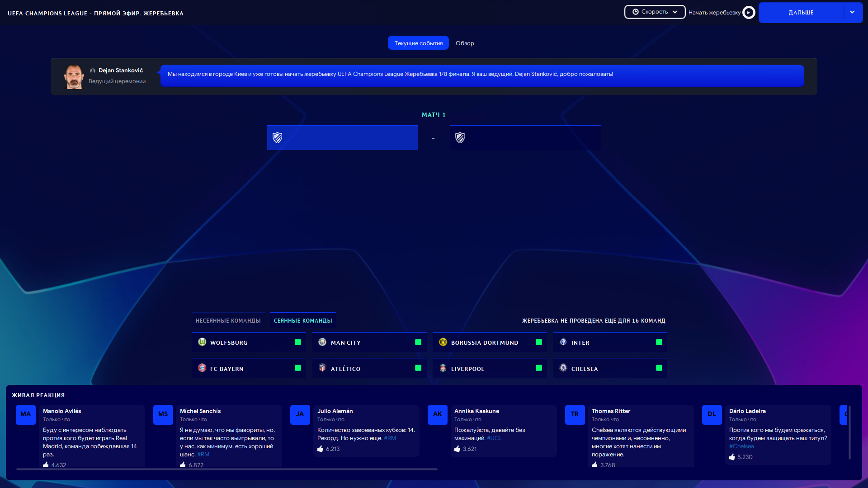Viewport: 868px width, 488px height.
Task: Like Manolo Avilés's post with 4.632 likes
Action: 46,465
